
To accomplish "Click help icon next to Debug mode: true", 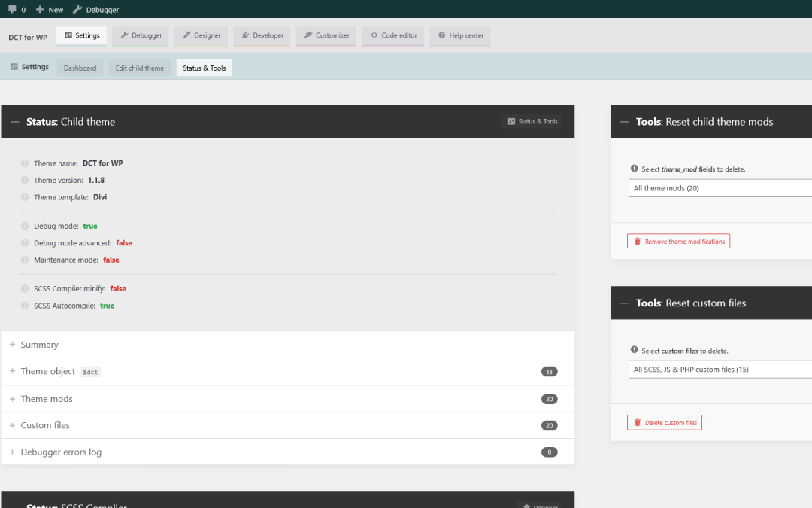I will [24, 226].
